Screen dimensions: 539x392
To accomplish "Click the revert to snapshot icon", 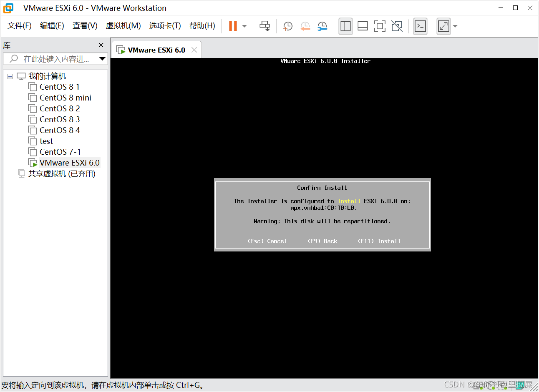I will pos(305,26).
